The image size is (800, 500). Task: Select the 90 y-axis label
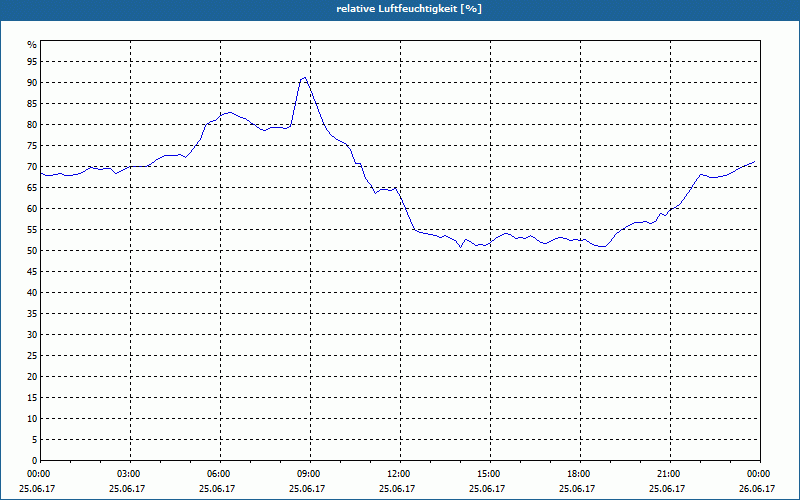pyautogui.click(x=32, y=83)
